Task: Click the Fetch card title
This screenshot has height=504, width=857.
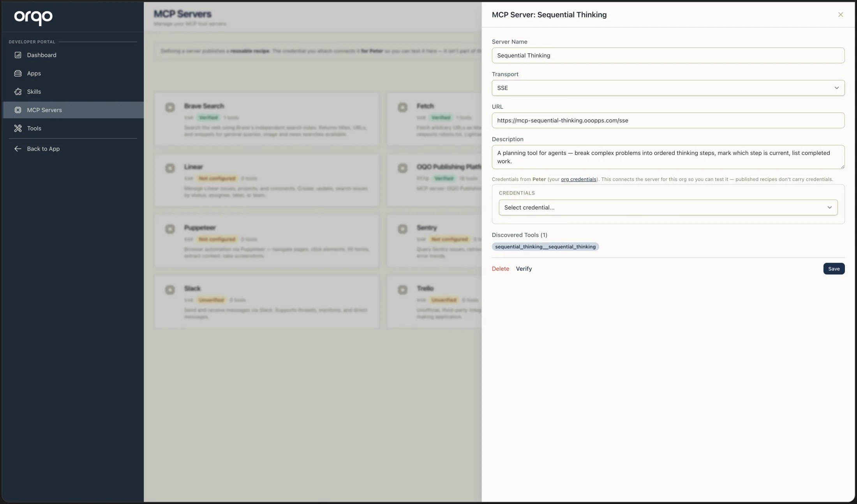Action: pyautogui.click(x=425, y=106)
